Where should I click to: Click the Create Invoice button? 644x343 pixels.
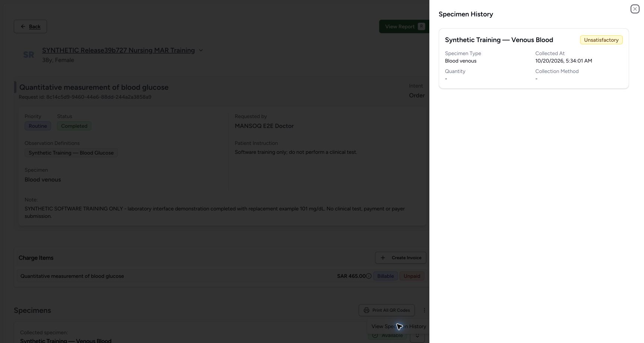pos(401,258)
